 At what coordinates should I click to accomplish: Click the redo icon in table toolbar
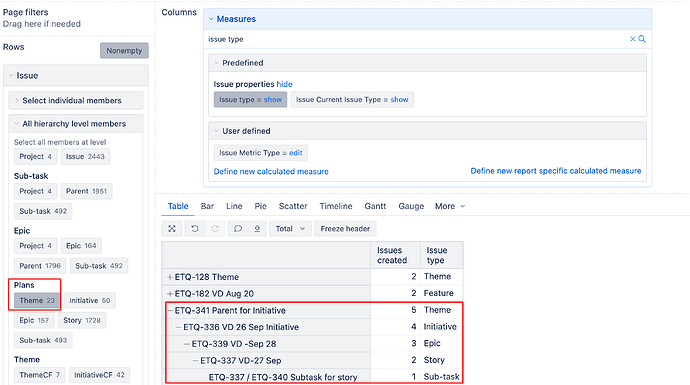point(215,229)
